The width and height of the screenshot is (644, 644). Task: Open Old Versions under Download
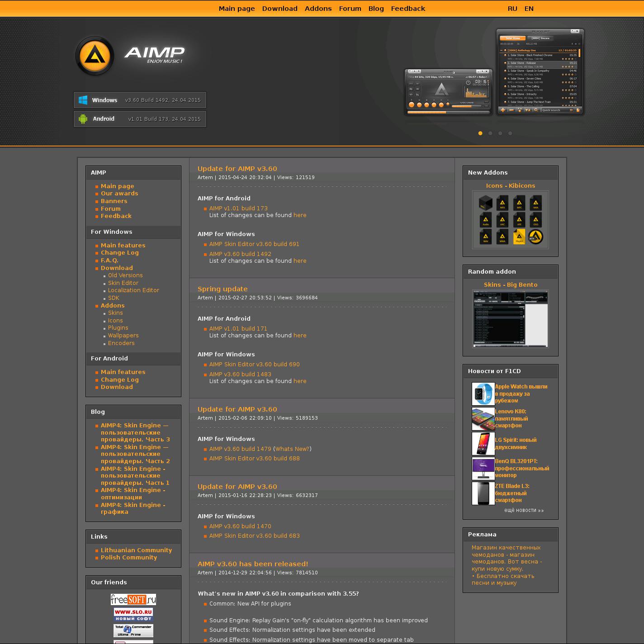125,275
